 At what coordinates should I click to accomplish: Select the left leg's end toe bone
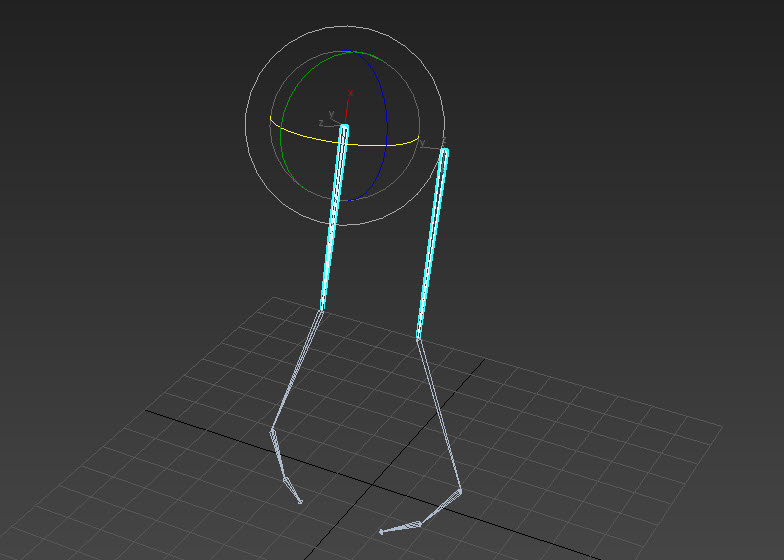tap(292, 490)
